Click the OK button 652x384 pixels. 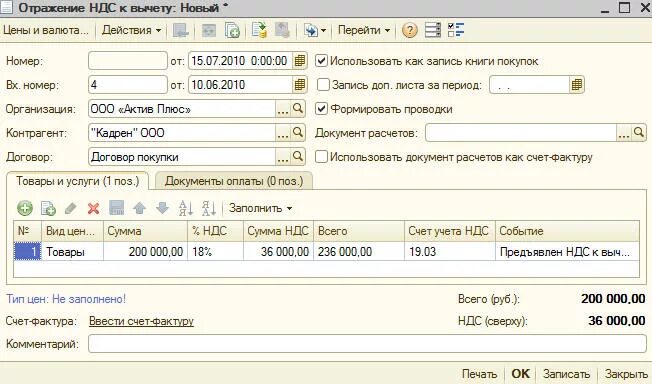coord(521,374)
